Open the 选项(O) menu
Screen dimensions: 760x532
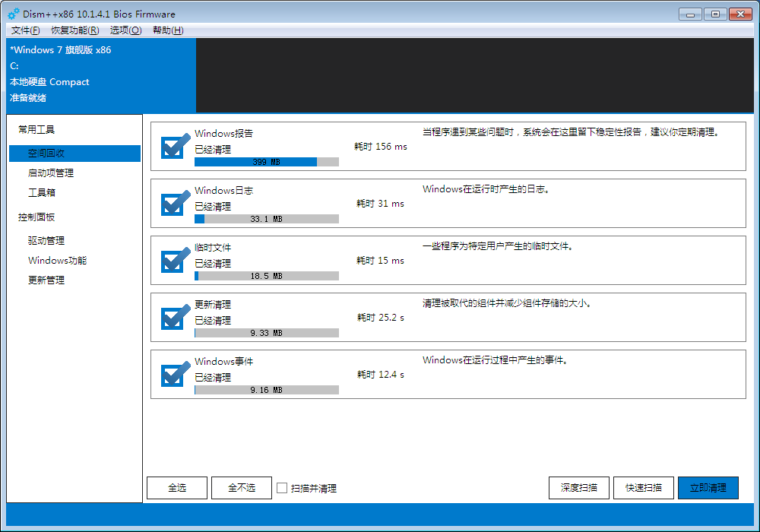pos(125,30)
